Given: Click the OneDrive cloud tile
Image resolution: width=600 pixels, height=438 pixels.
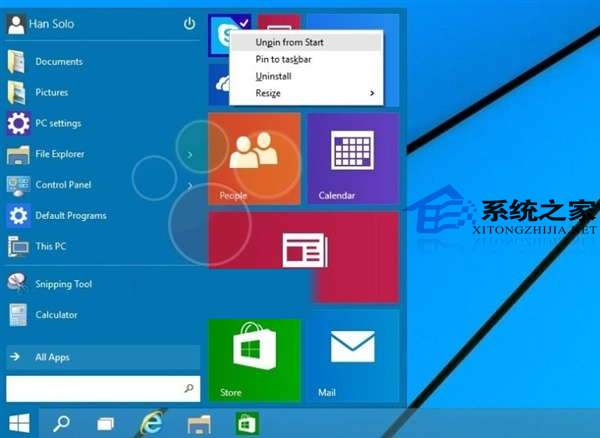Looking at the screenshot, I should tap(219, 84).
